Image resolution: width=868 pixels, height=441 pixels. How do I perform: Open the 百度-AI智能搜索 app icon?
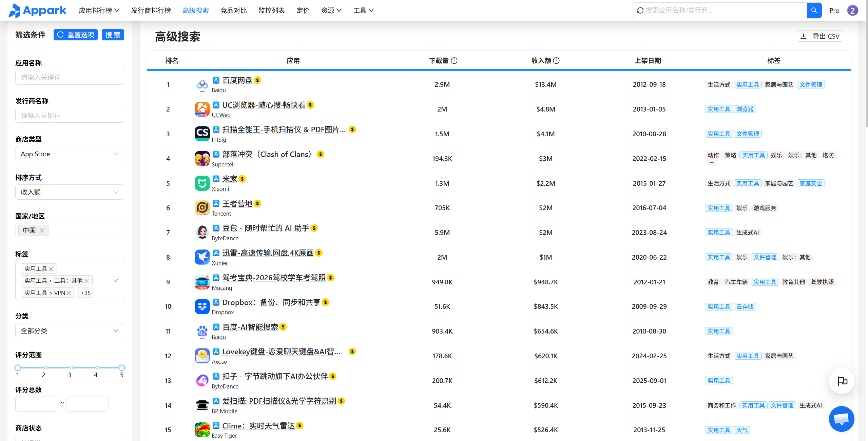202,331
